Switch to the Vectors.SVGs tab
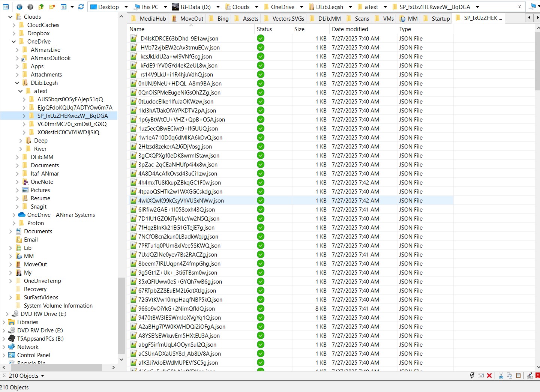The width and height of the screenshot is (540, 392). click(x=288, y=18)
